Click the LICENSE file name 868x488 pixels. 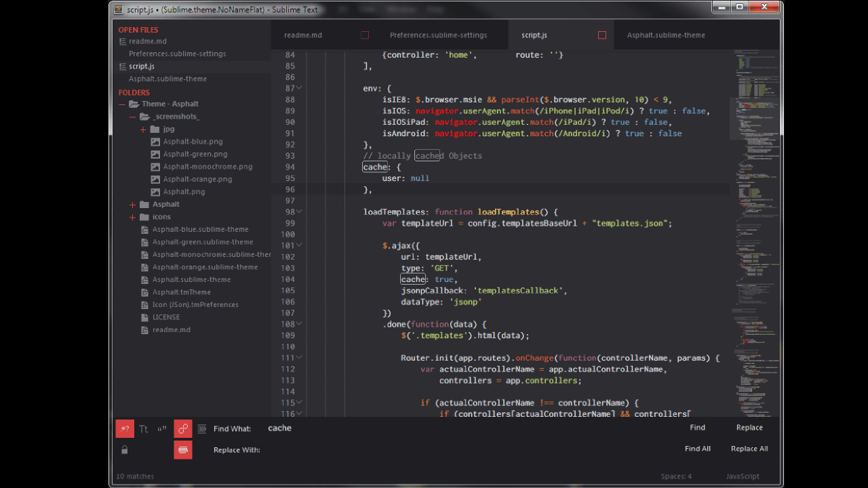(166, 317)
